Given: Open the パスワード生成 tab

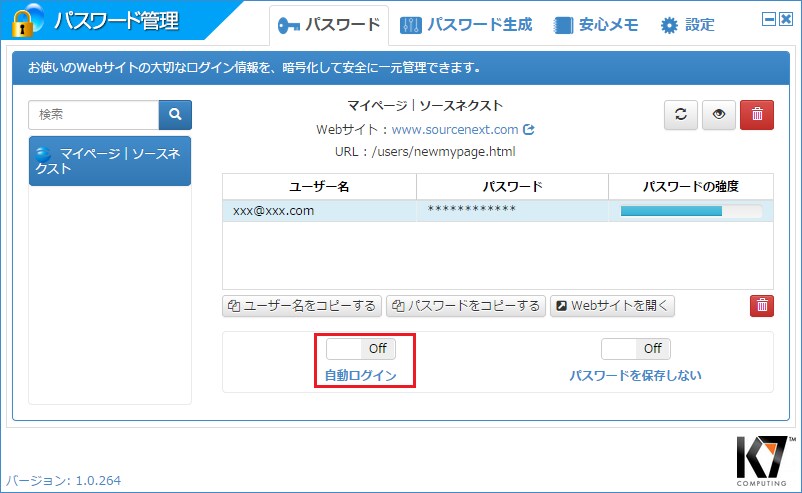Looking at the screenshot, I should [466, 25].
